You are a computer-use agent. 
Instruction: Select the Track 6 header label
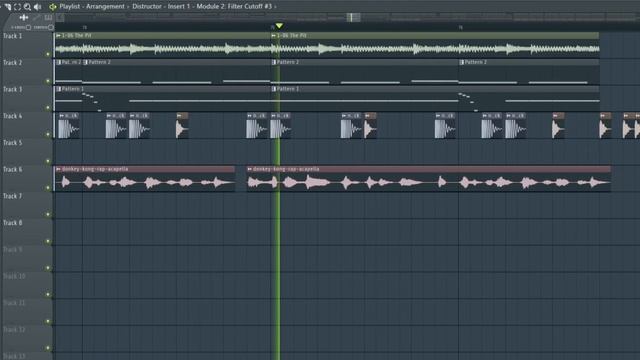pos(13,169)
